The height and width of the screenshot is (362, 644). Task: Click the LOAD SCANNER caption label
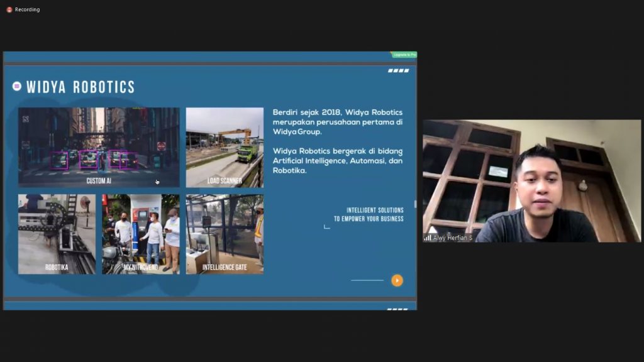coord(225,181)
